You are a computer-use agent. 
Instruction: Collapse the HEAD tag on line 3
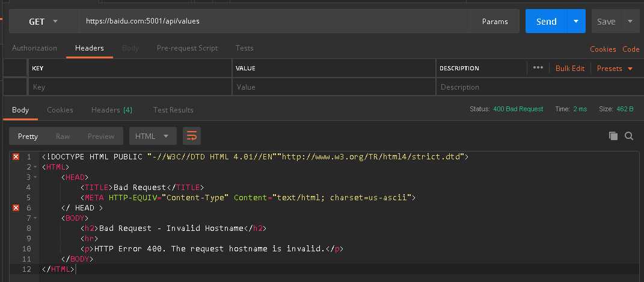coord(35,177)
